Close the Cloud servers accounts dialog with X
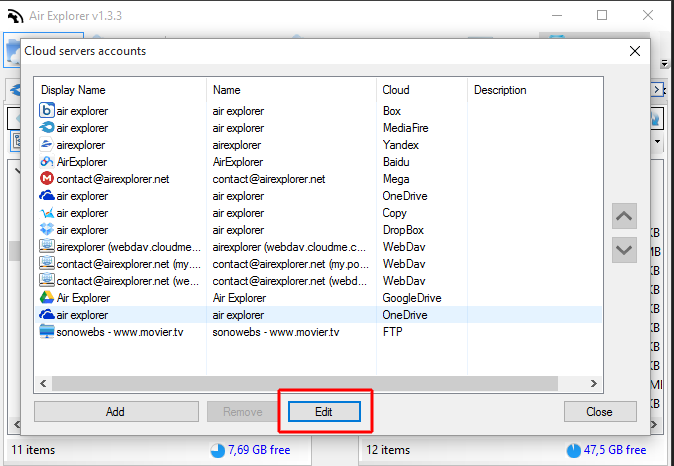Image resolution: width=674 pixels, height=466 pixels. [x=635, y=51]
